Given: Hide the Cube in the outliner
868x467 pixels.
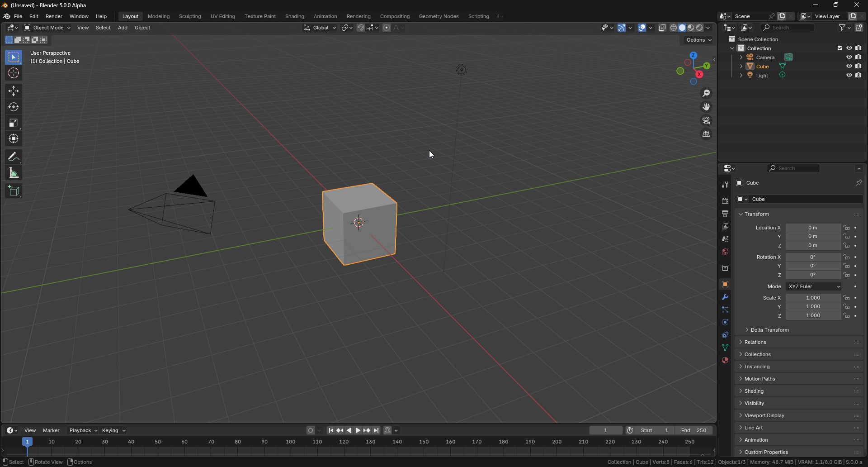Looking at the screenshot, I should [849, 66].
